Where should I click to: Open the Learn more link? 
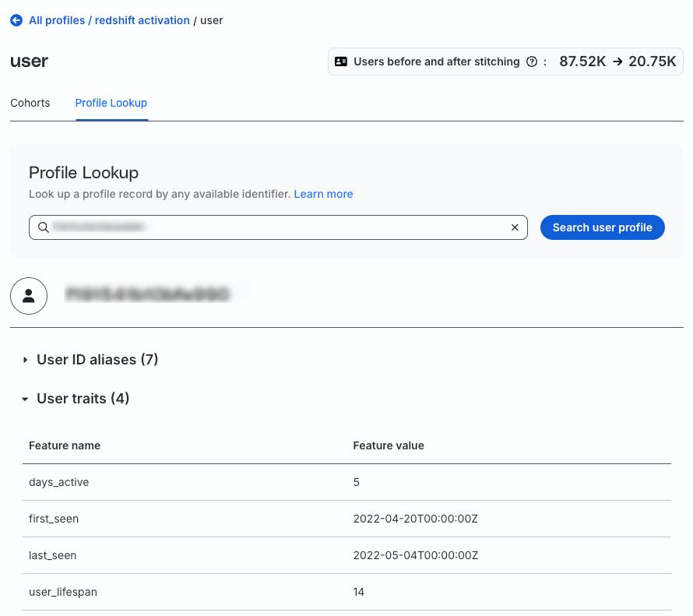coord(323,194)
